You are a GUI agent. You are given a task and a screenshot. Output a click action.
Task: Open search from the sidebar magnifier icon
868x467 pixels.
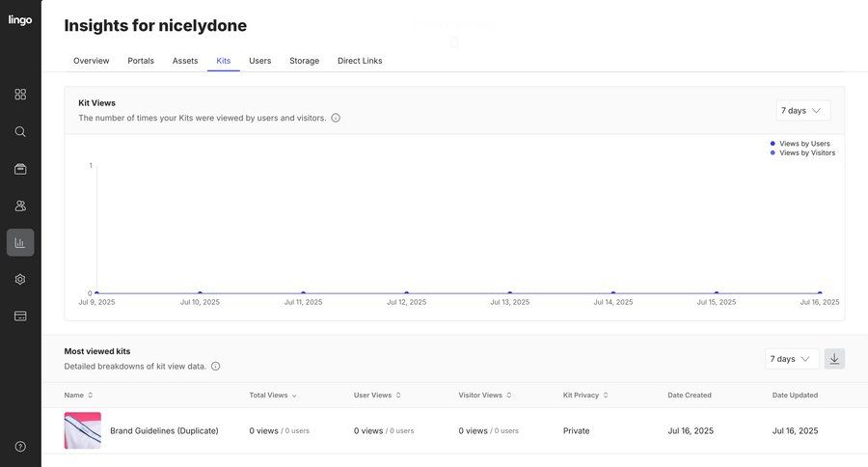pyautogui.click(x=20, y=131)
